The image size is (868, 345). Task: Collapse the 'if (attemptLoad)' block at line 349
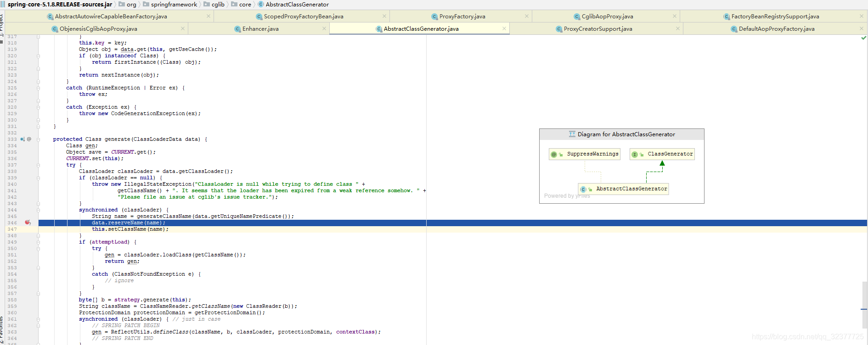pyautogui.click(x=39, y=242)
